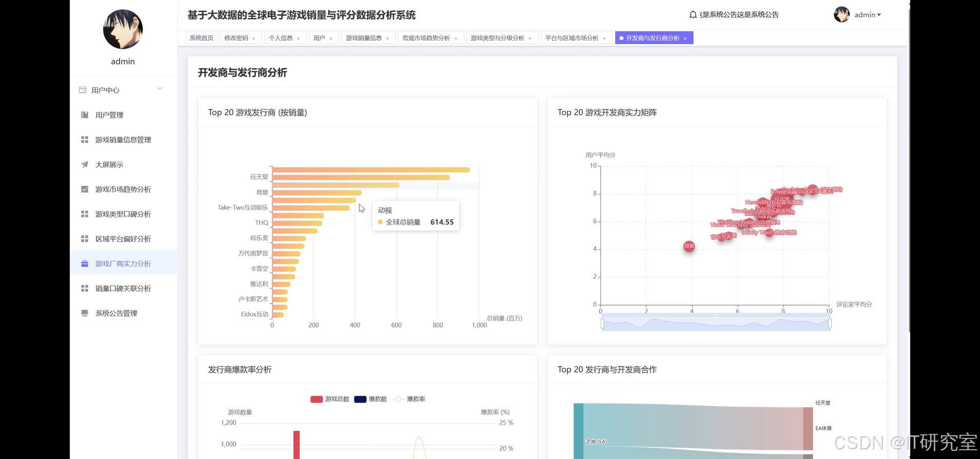Open 大屏展示 in the sidebar

pyautogui.click(x=124, y=164)
